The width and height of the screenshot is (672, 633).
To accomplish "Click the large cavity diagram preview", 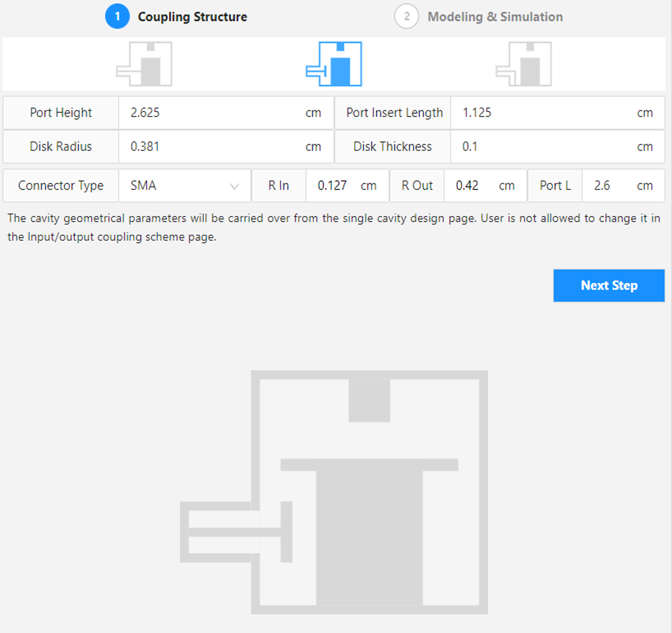I will pos(334,492).
